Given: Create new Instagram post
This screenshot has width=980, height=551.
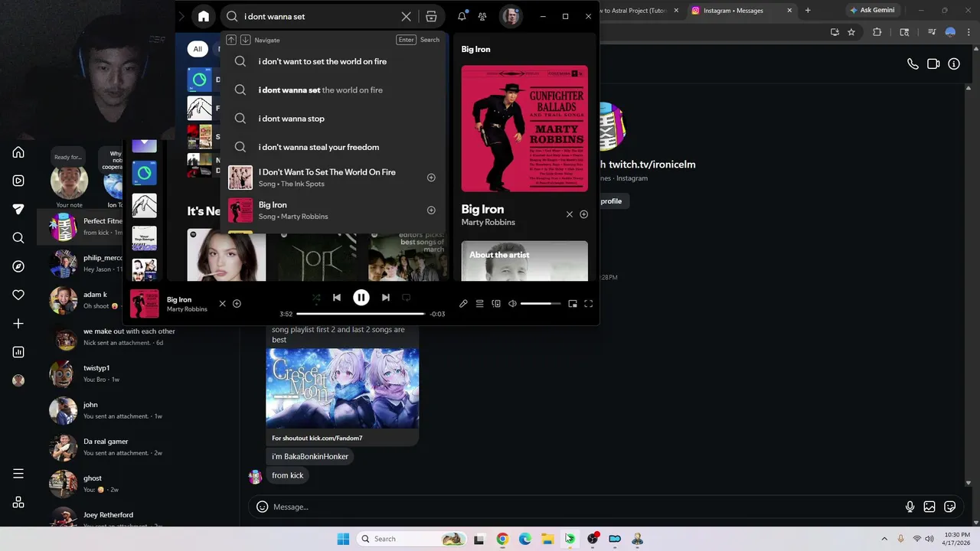Looking at the screenshot, I should click(18, 324).
